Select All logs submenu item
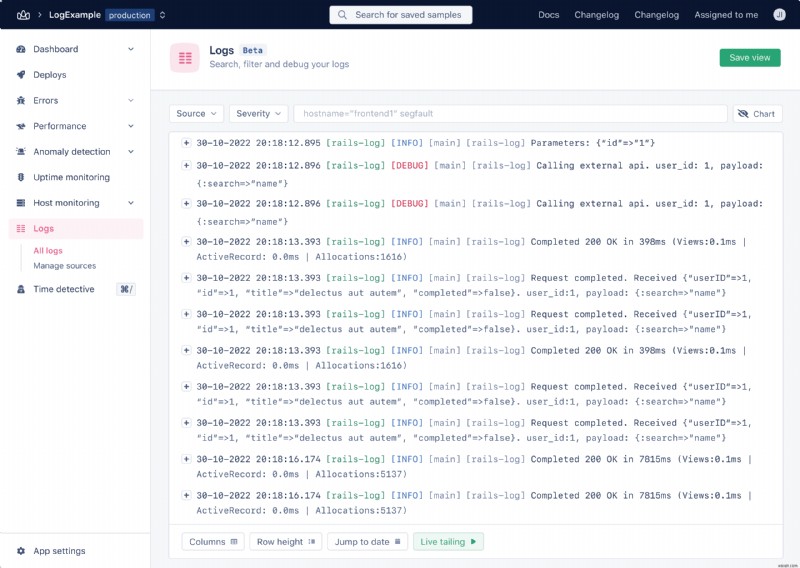This screenshot has width=800, height=568. (x=48, y=251)
